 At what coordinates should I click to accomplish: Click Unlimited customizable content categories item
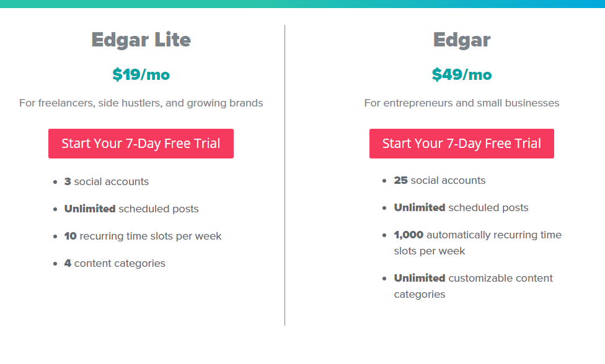(x=474, y=286)
